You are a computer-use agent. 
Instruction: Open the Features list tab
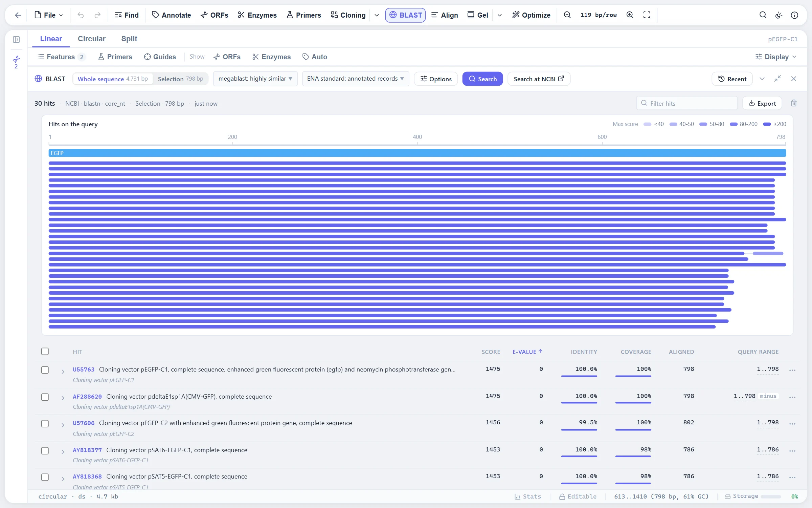point(61,57)
